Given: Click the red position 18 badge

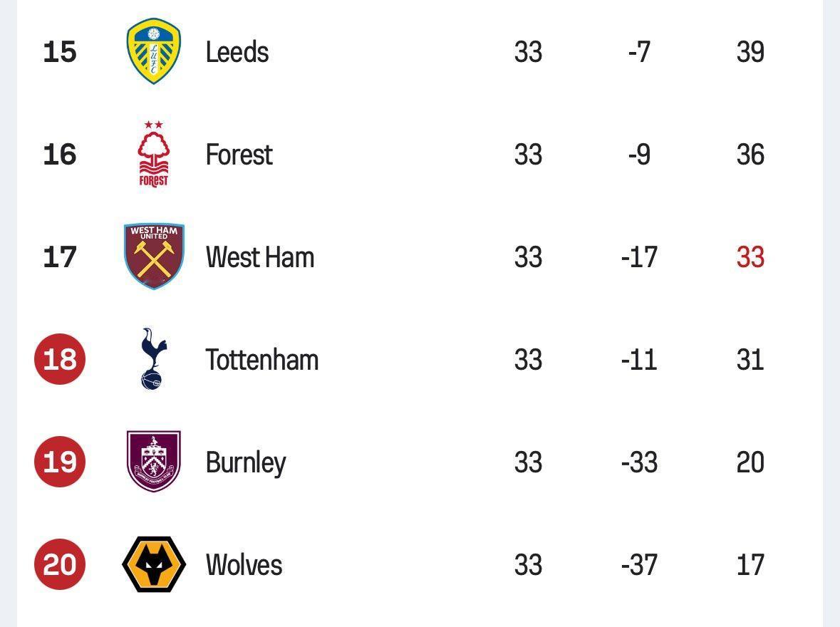Looking at the screenshot, I should click(x=59, y=359).
